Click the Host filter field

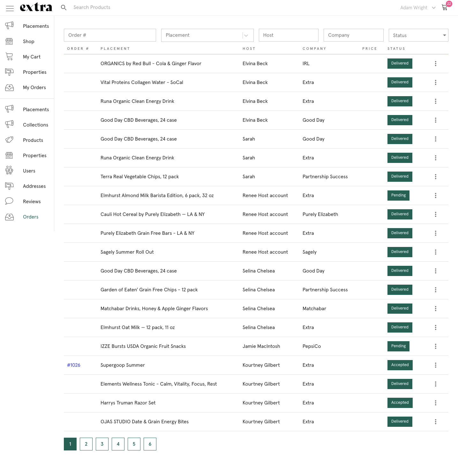click(289, 35)
